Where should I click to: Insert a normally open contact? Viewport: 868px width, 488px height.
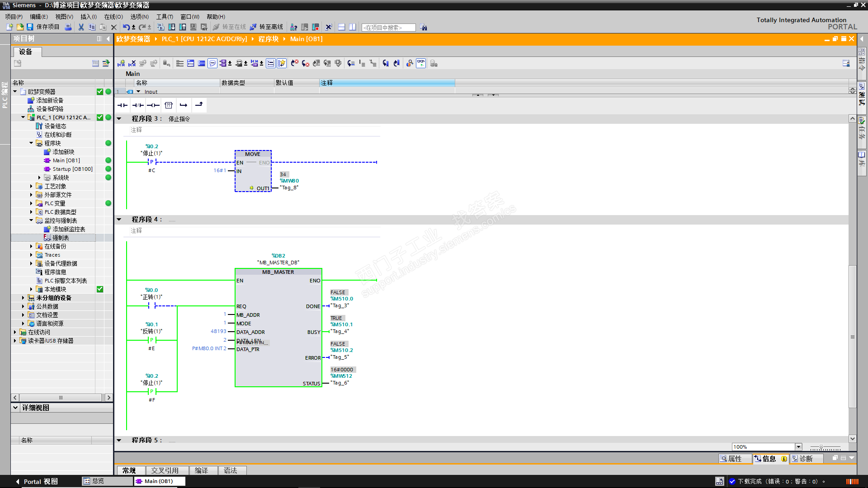click(123, 105)
